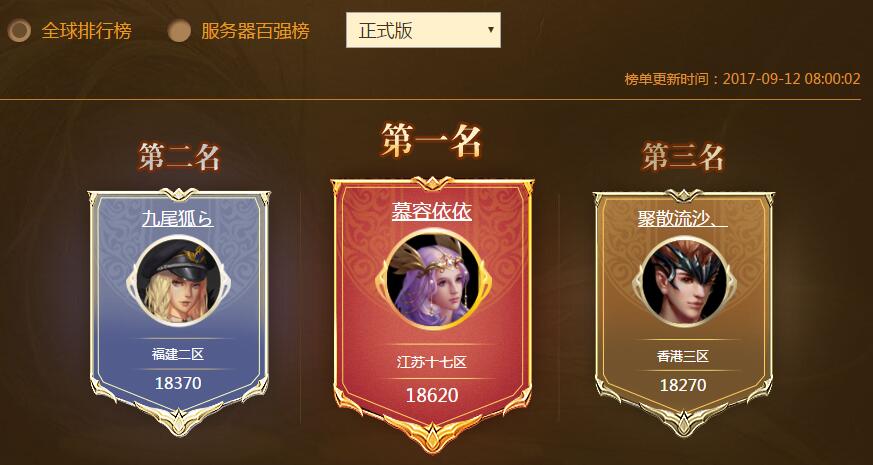Click the 第二名 rank title

coord(180,156)
